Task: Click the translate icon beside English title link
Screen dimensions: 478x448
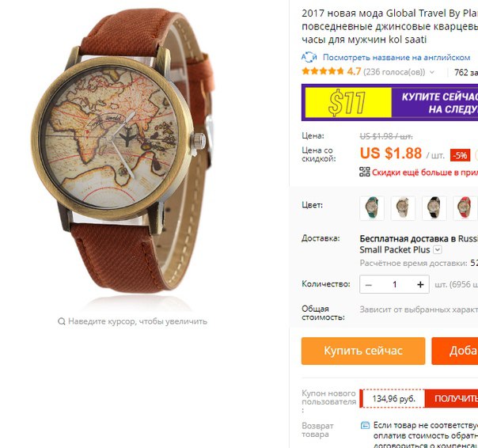Action: coord(309,57)
